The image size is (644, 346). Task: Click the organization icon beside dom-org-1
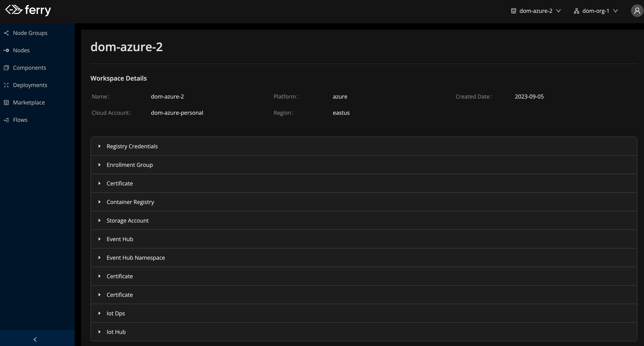tap(576, 11)
